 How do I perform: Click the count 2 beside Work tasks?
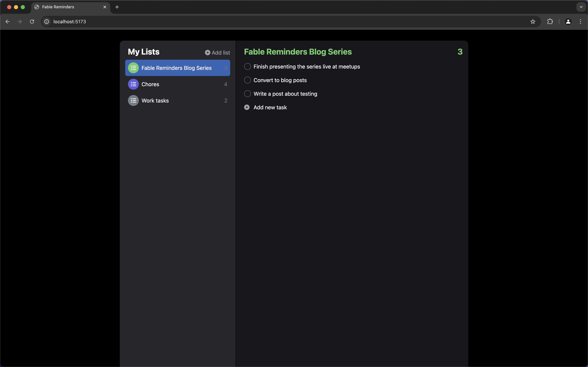pos(226,100)
